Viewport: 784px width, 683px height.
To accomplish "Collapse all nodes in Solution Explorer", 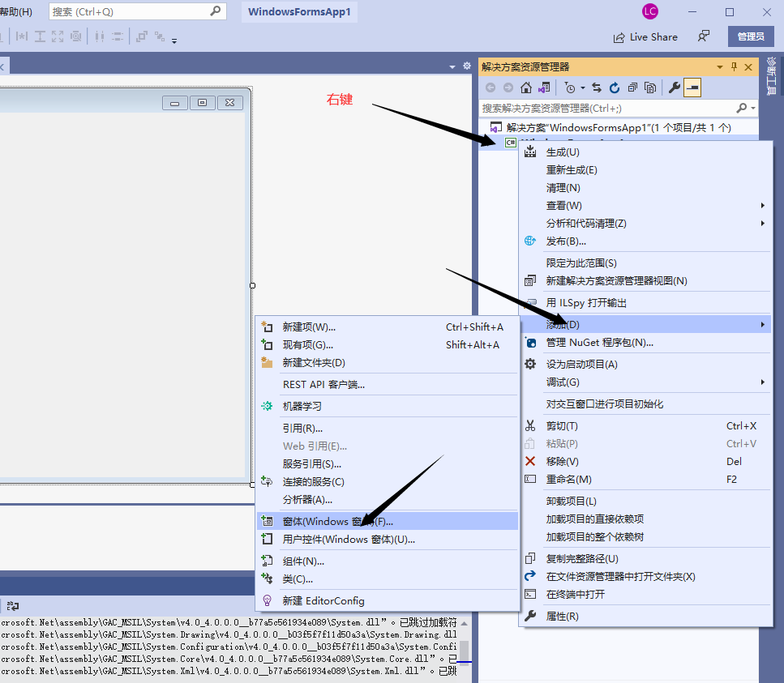I will pos(632,88).
